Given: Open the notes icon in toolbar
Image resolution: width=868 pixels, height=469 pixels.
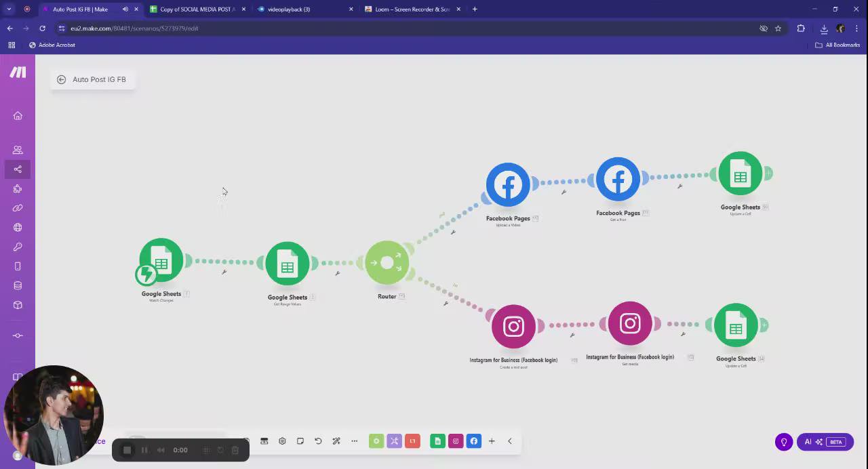Looking at the screenshot, I should (300, 441).
